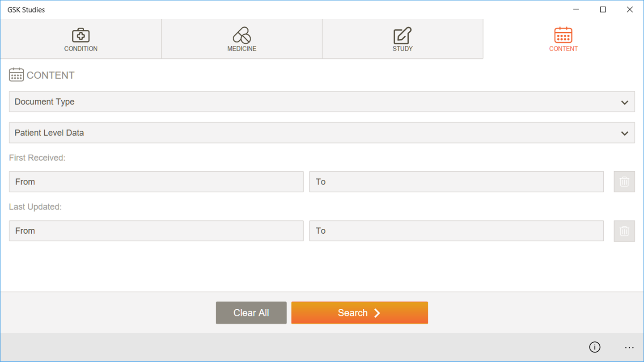Viewport: 644px width, 362px height.
Task: Select the Medicine pills icon
Action: coord(241,35)
